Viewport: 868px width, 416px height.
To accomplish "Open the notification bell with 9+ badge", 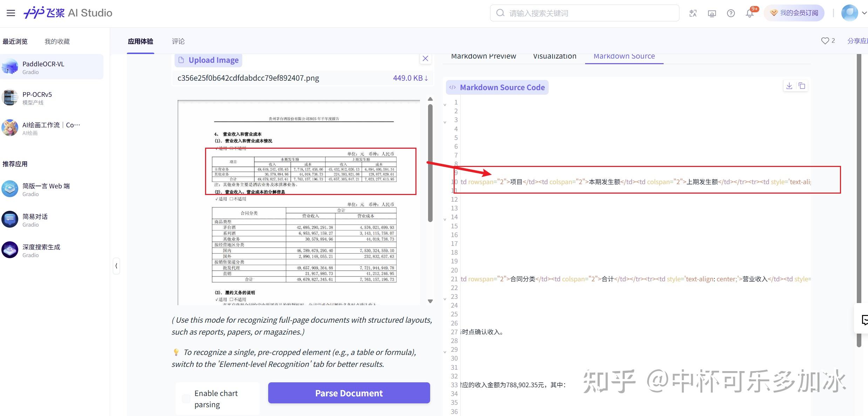I will [750, 13].
